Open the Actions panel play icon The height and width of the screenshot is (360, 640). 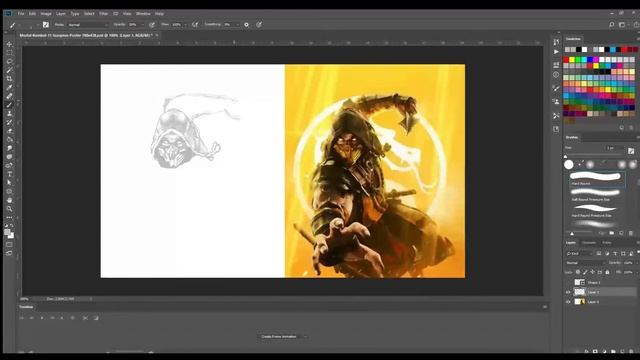556,52
